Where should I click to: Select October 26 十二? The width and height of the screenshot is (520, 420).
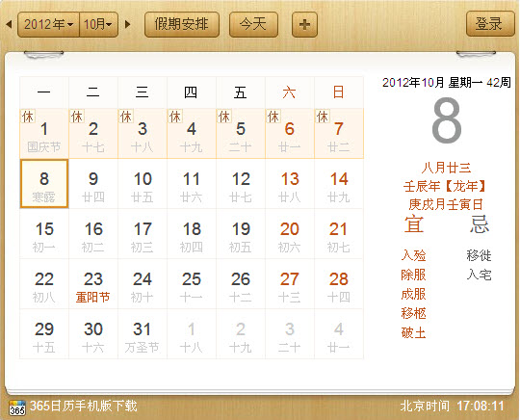point(241,284)
